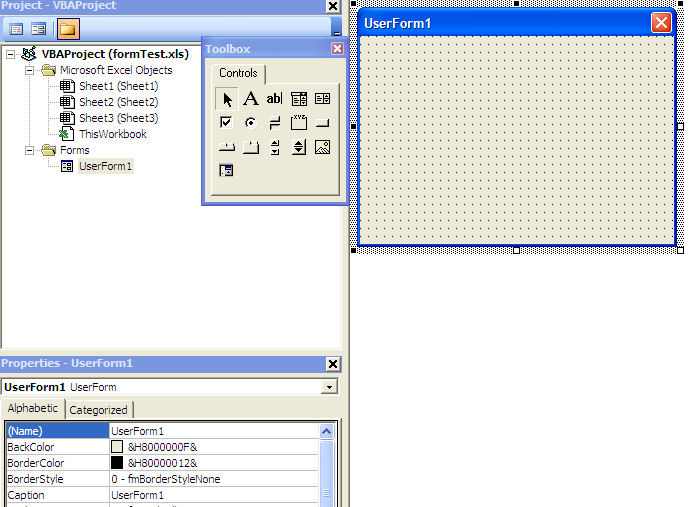Click the BorderColor black swatch
The image size is (692, 507).
click(x=117, y=463)
